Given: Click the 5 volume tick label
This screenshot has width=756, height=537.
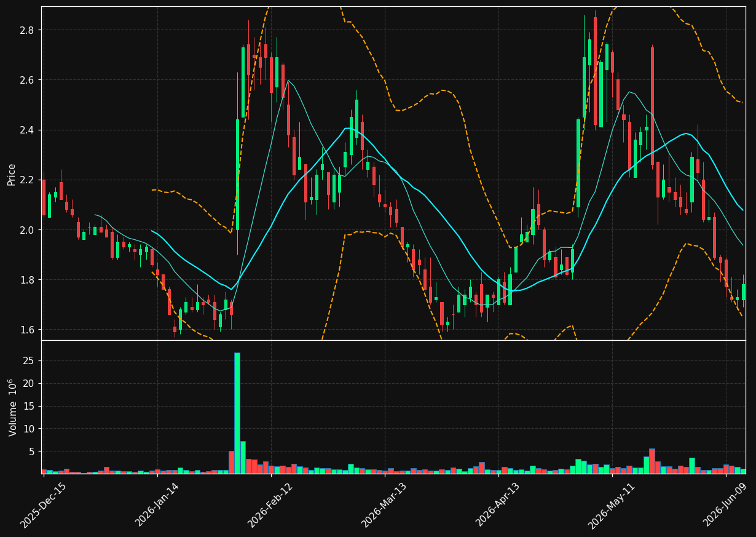Looking at the screenshot, I should (x=33, y=451).
